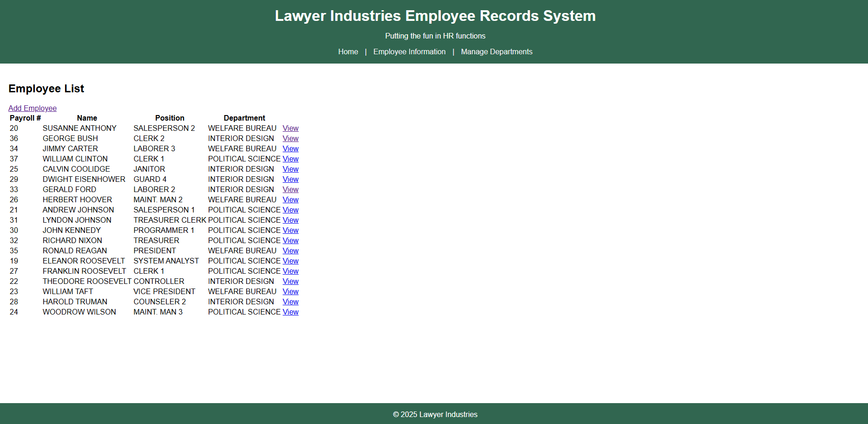The image size is (868, 424).
Task: Open Calvin Coolidge's View link
Action: (x=290, y=169)
